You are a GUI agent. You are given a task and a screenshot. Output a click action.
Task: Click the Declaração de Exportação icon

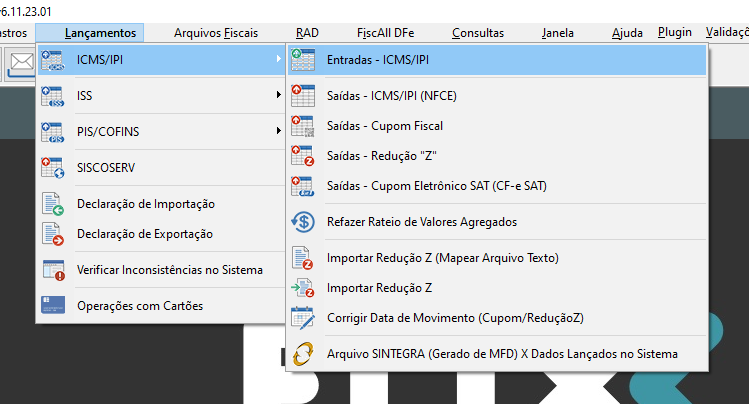click(x=53, y=234)
